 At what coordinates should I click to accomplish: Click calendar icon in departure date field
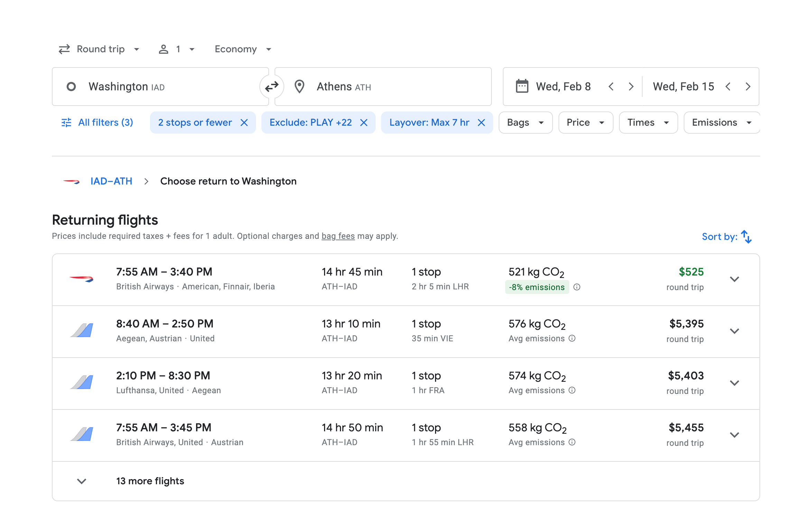click(522, 86)
